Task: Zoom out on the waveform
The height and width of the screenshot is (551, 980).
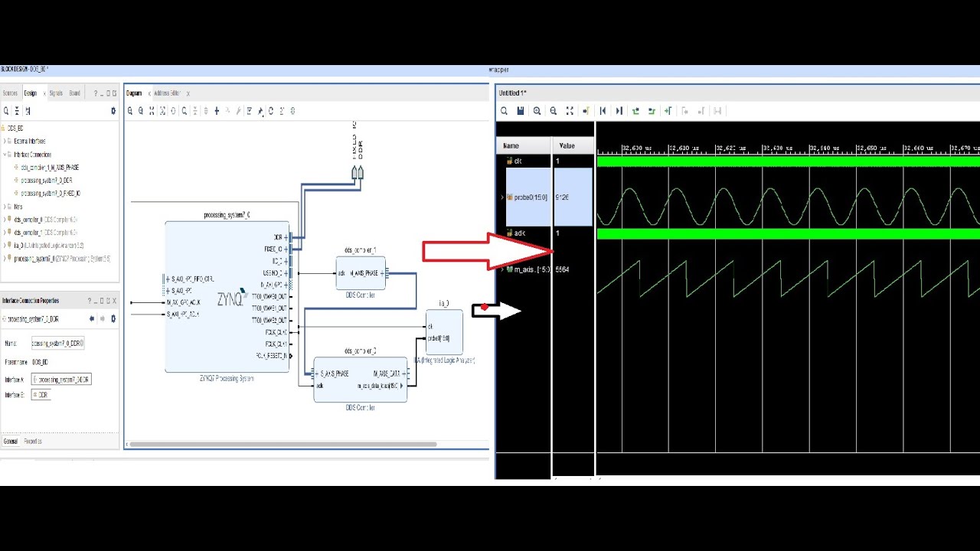Action: coord(554,111)
